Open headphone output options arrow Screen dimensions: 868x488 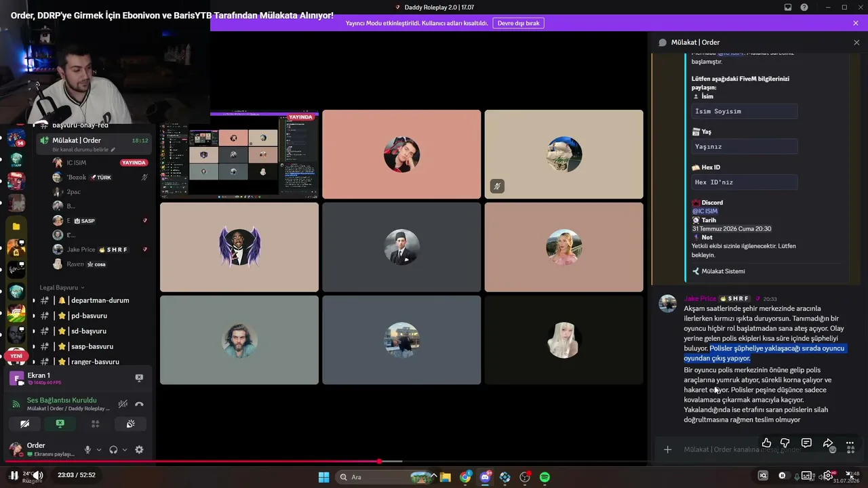pyautogui.click(x=125, y=449)
